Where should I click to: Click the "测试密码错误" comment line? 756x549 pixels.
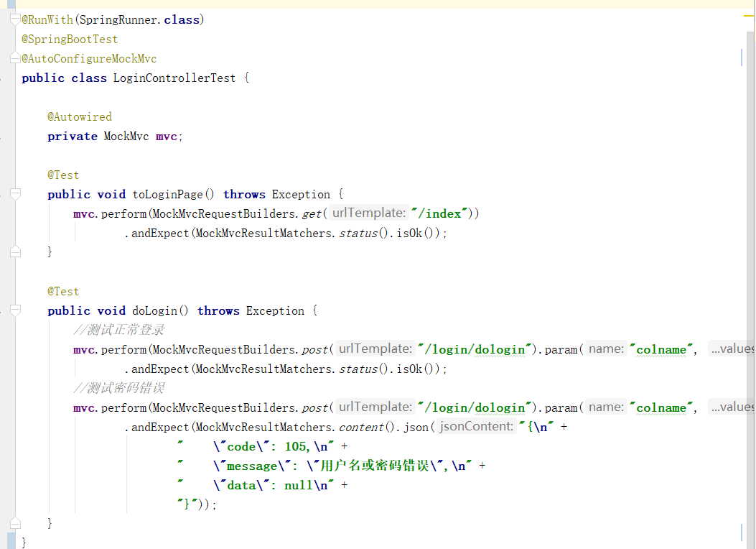tap(119, 388)
